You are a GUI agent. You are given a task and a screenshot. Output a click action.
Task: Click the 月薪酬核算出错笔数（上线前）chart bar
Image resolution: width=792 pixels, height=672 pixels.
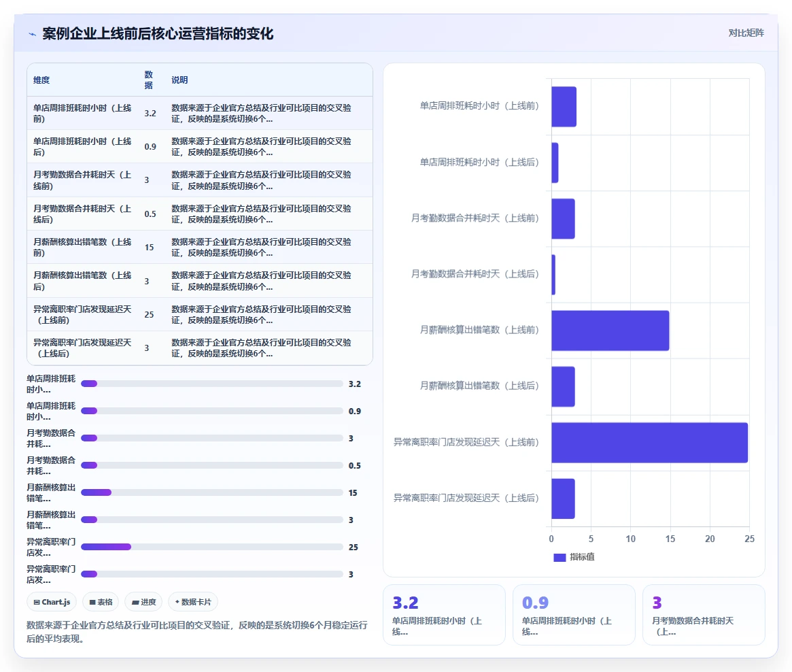pyautogui.click(x=610, y=331)
